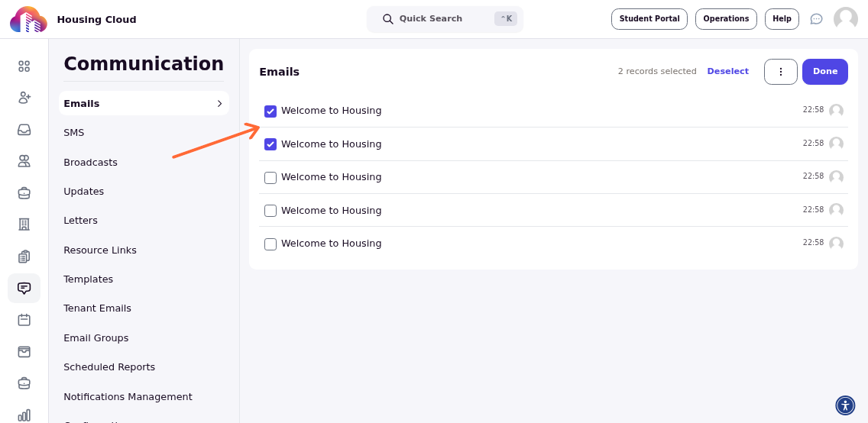Open the inbox tray icon in sidebar
The height and width of the screenshot is (423, 868).
click(x=24, y=129)
